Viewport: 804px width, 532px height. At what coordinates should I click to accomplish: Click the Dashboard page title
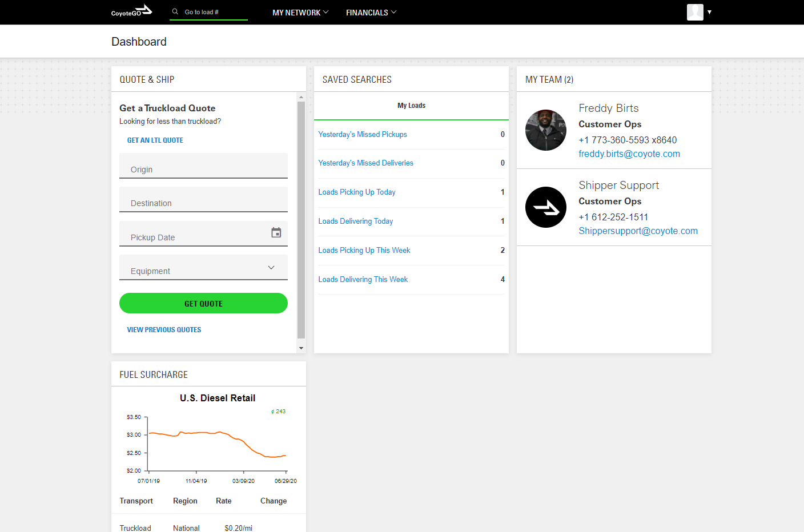tap(139, 42)
